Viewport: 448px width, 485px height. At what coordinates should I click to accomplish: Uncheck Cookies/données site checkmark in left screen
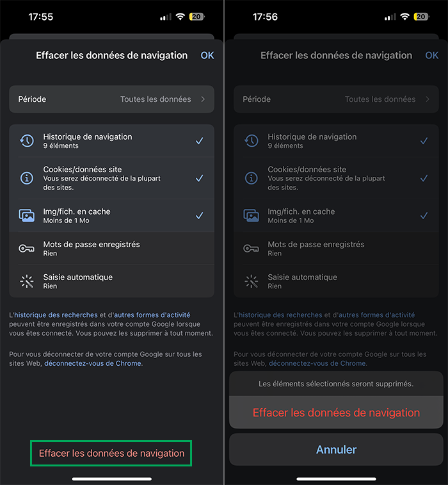click(x=200, y=178)
